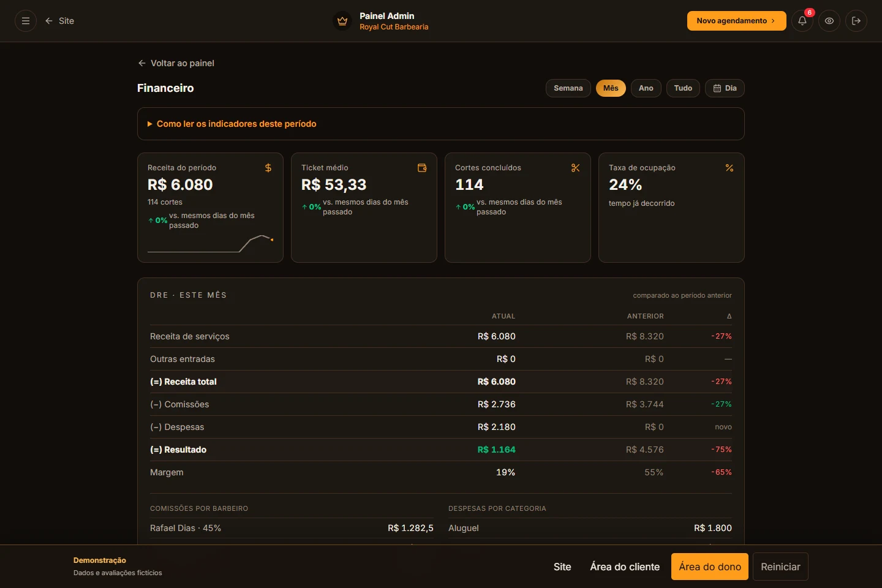Click novo tag in Despesas row
Viewport: 882px width, 588px height.
tap(723, 427)
